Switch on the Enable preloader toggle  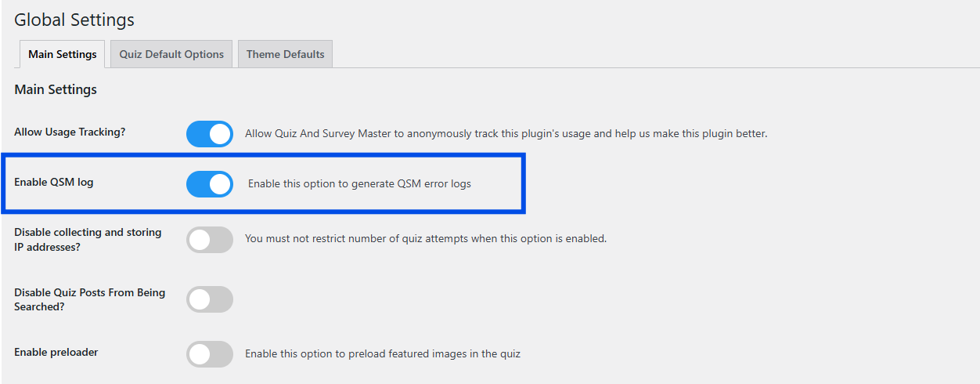[210, 354]
